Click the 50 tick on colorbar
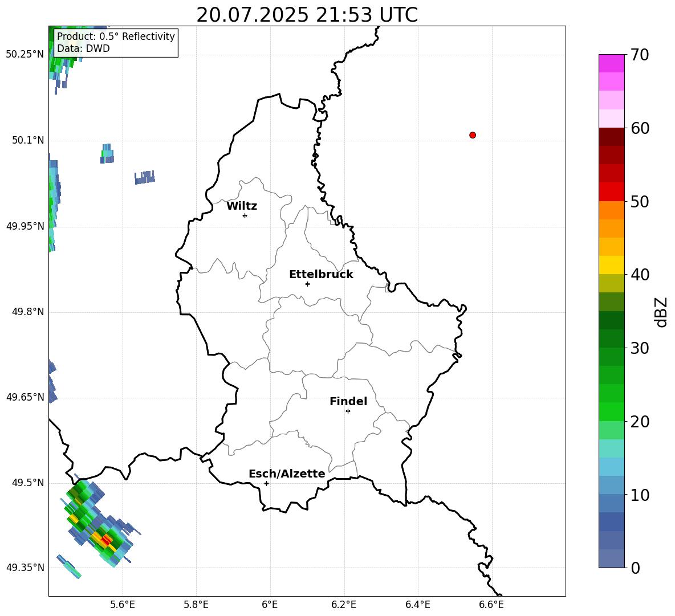675x616 pixels. point(640,201)
